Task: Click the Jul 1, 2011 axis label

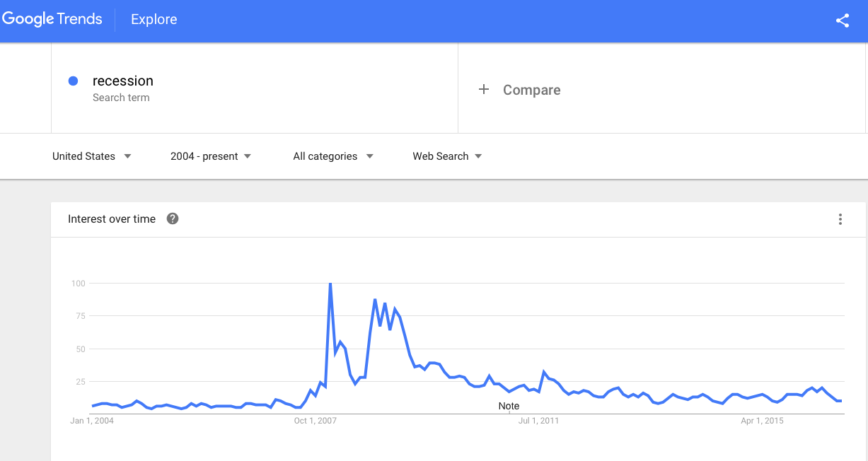Action: click(x=538, y=421)
